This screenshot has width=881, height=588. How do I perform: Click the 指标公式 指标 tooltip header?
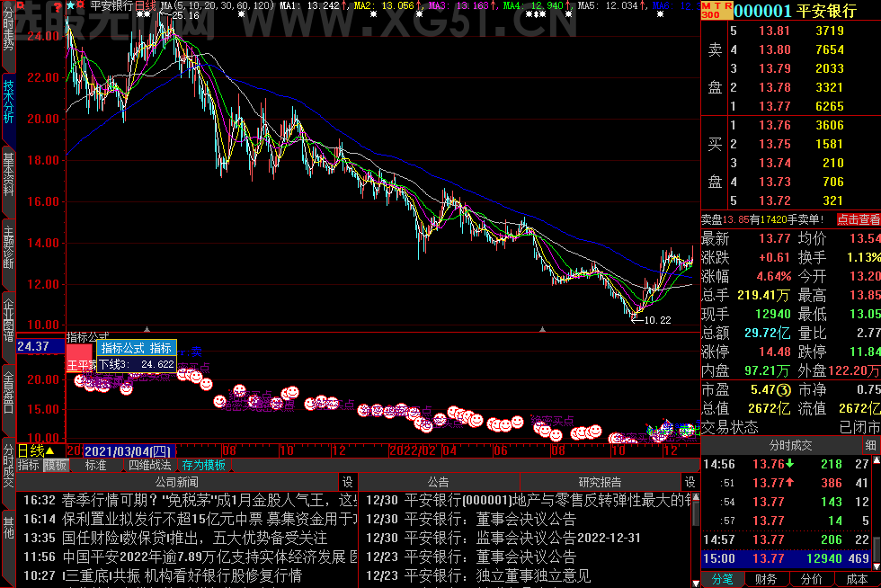[x=137, y=348]
